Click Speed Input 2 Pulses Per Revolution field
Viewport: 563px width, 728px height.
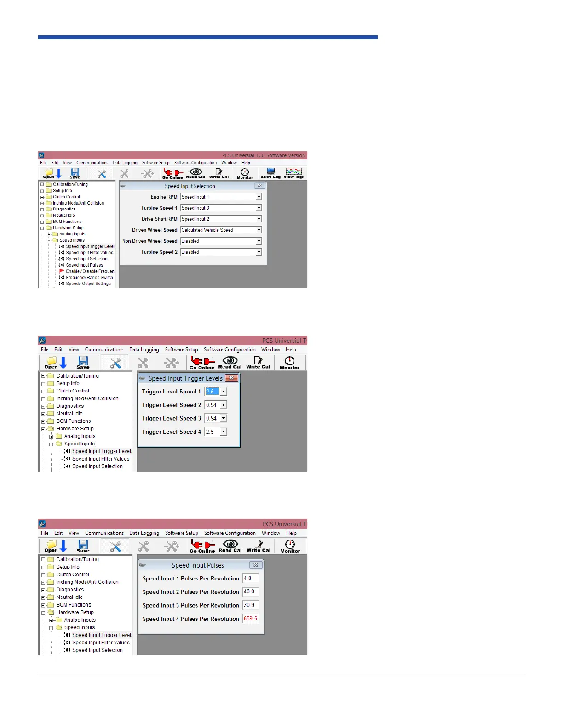[251, 592]
